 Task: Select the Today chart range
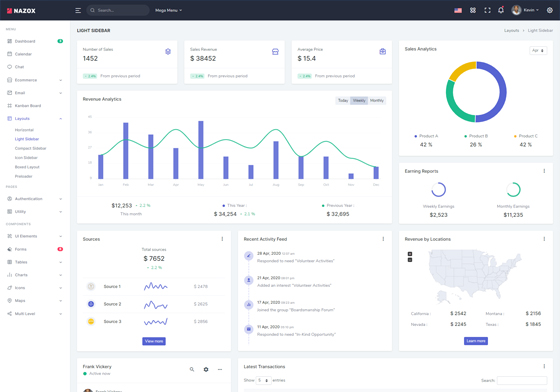coord(343,101)
